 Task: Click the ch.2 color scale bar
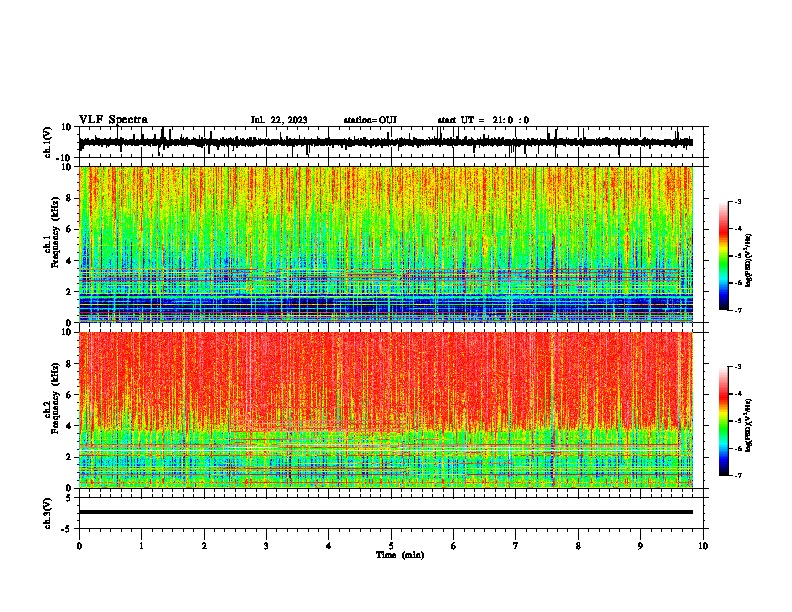click(723, 421)
